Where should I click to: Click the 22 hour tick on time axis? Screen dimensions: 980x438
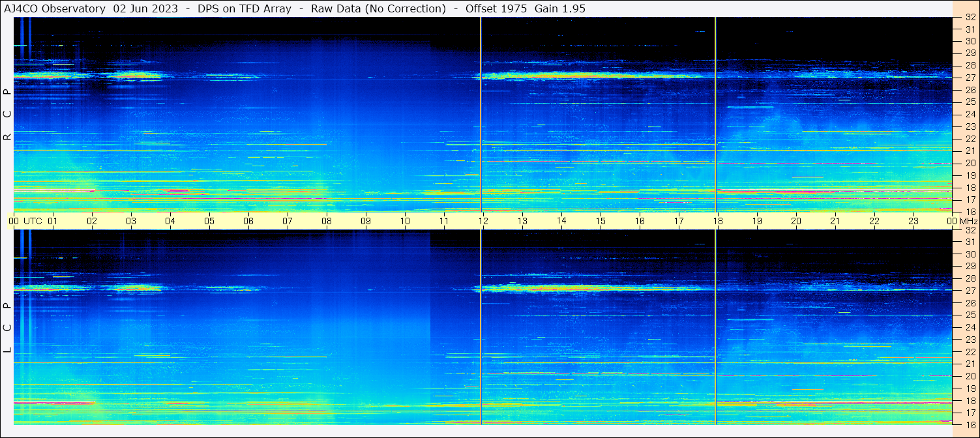tap(874, 221)
